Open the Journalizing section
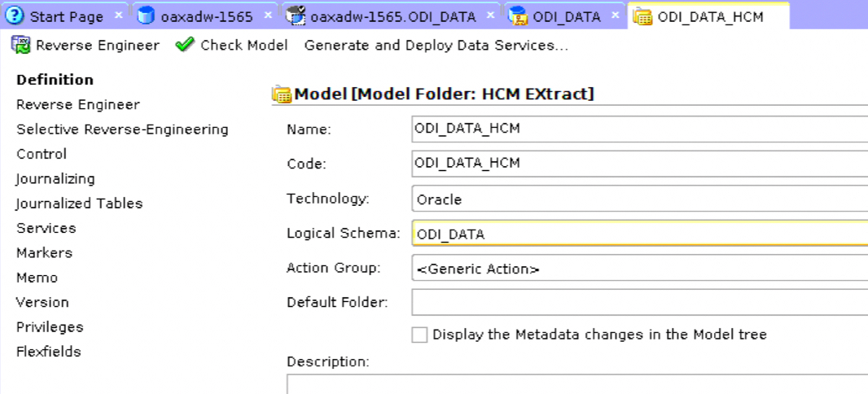The height and width of the screenshot is (394, 868). (x=55, y=179)
